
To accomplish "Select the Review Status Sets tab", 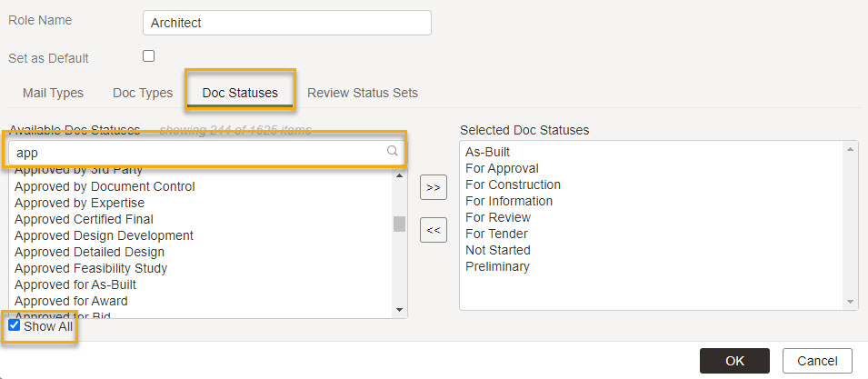I will click(x=363, y=93).
